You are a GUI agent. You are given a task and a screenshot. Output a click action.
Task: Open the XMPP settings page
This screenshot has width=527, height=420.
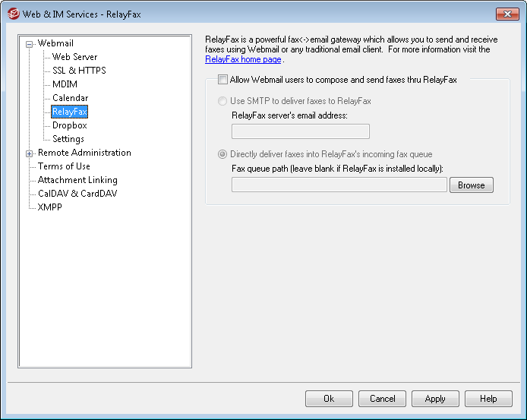[x=50, y=207]
